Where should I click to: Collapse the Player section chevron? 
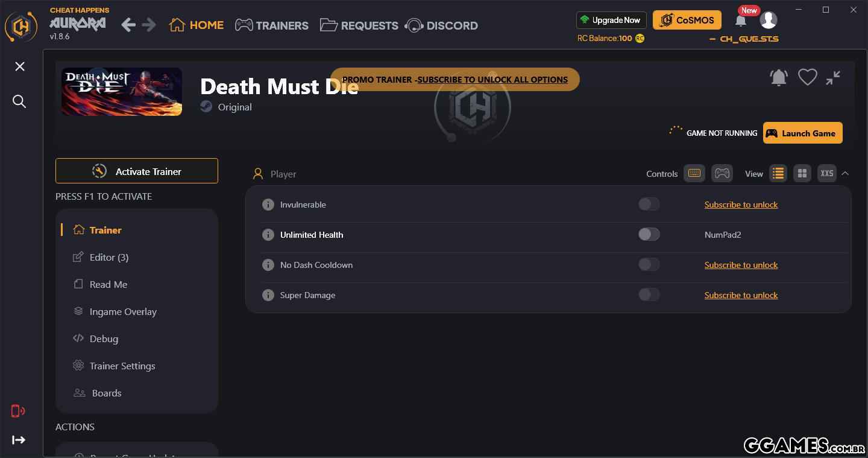point(845,174)
